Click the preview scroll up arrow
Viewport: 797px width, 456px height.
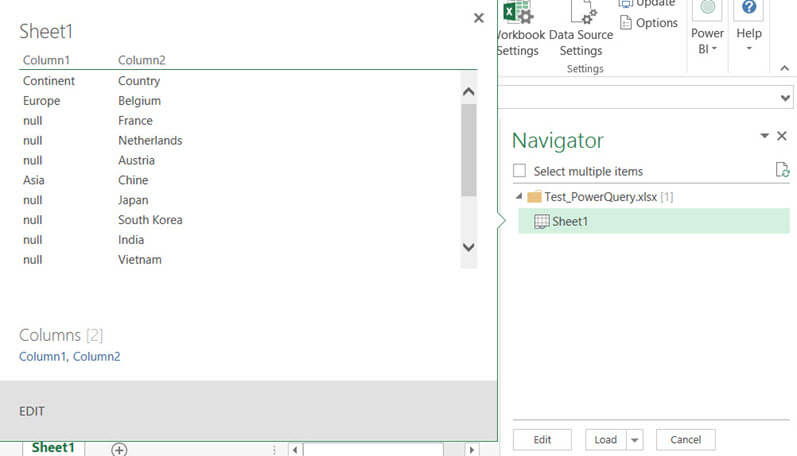coord(469,92)
